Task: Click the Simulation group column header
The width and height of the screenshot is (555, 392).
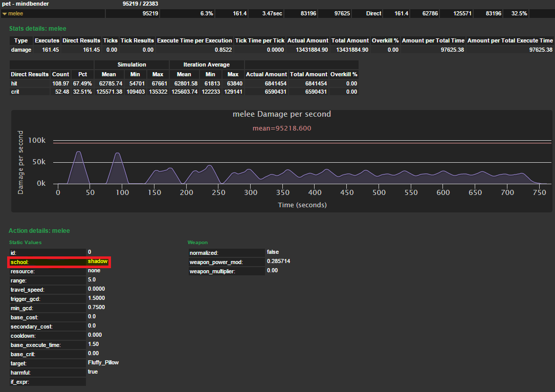Action: (x=131, y=64)
